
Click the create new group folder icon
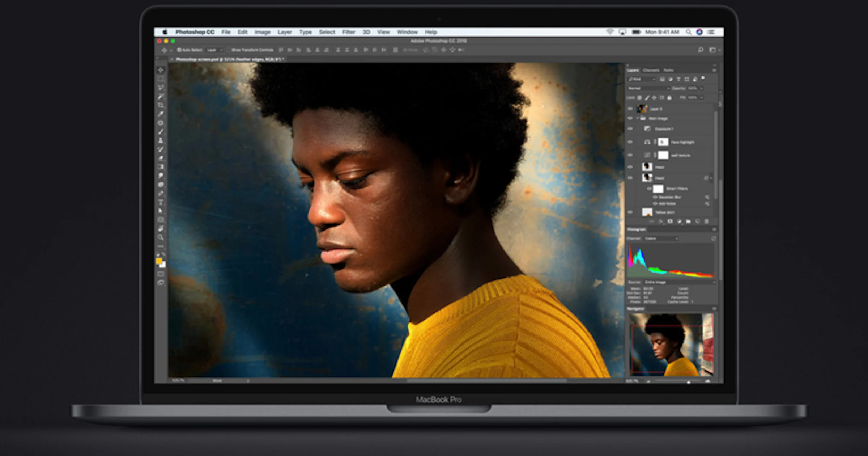pos(688,221)
